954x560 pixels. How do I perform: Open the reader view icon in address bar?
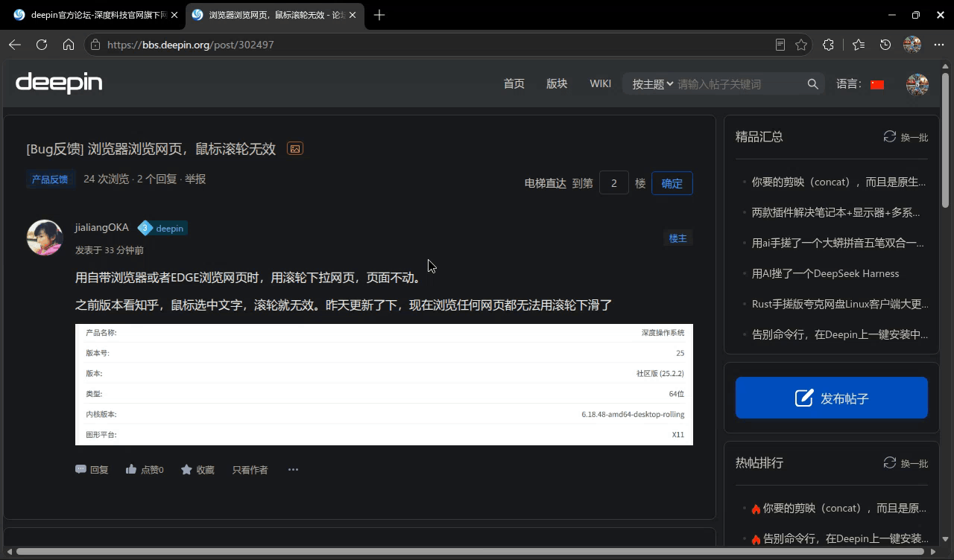(x=780, y=45)
